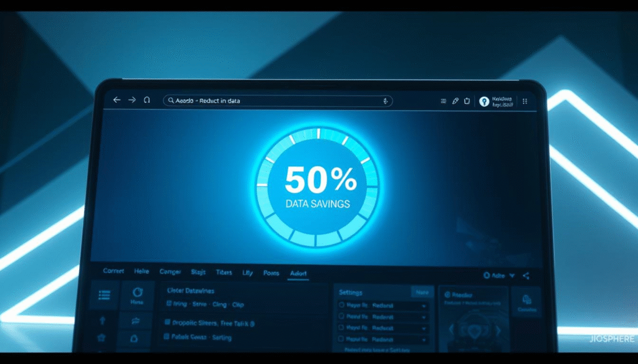Click the up arrow icon in sidebar
This screenshot has height=364, width=638.
tap(103, 321)
